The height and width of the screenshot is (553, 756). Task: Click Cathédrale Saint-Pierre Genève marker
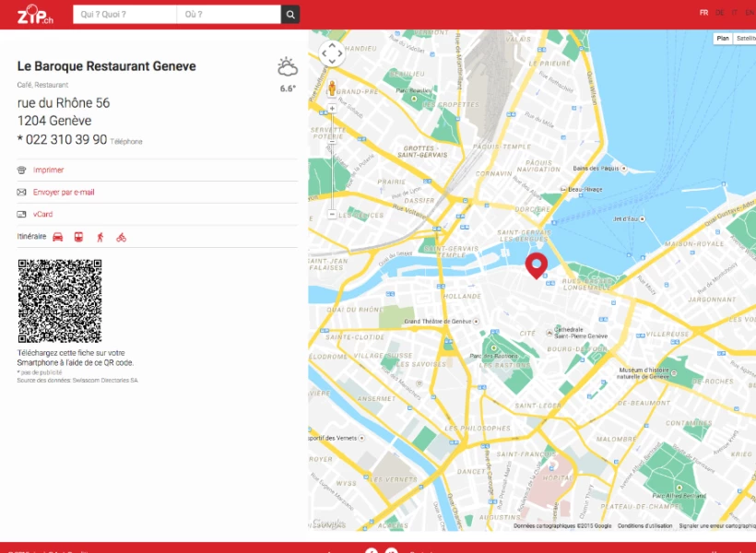[549, 333]
